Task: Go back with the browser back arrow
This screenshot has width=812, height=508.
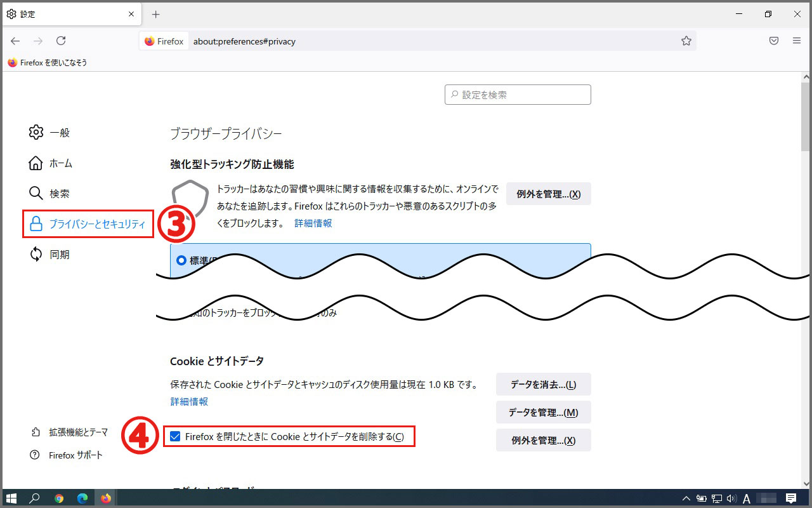Action: click(x=15, y=41)
